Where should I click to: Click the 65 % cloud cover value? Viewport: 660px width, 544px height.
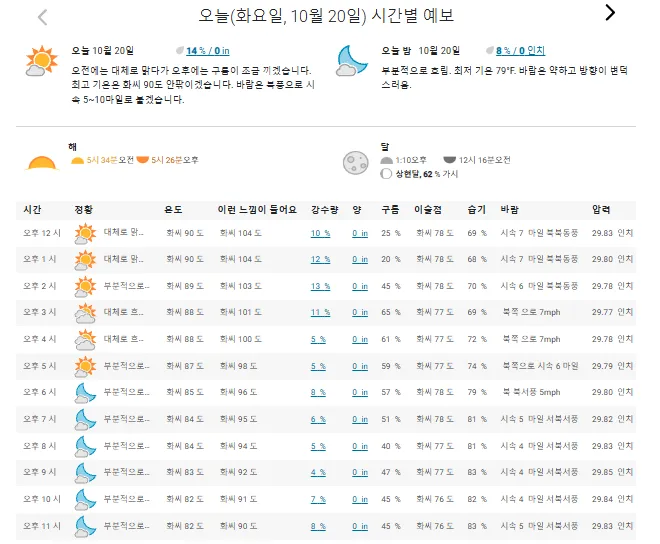(x=391, y=312)
